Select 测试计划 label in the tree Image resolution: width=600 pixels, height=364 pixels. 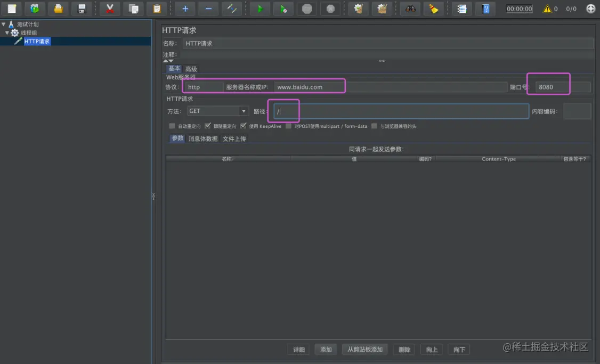[28, 24]
